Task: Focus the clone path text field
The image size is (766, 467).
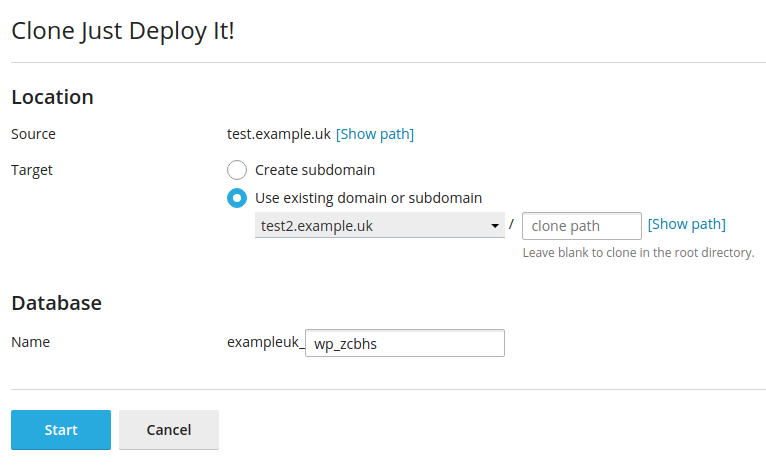Action: point(581,226)
